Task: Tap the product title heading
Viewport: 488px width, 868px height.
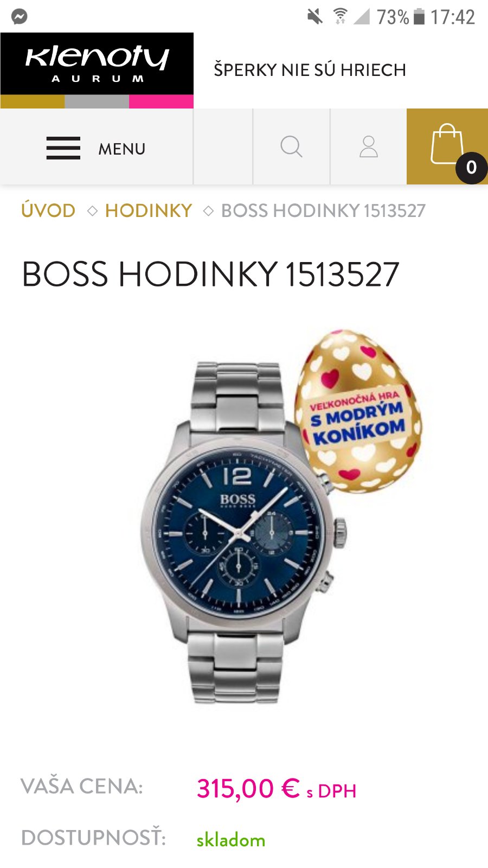Action: [210, 274]
